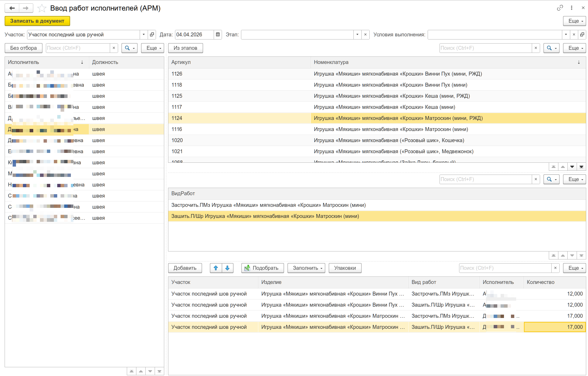Go forward with the right arrow button
The height and width of the screenshot is (376, 588).
coord(26,8)
